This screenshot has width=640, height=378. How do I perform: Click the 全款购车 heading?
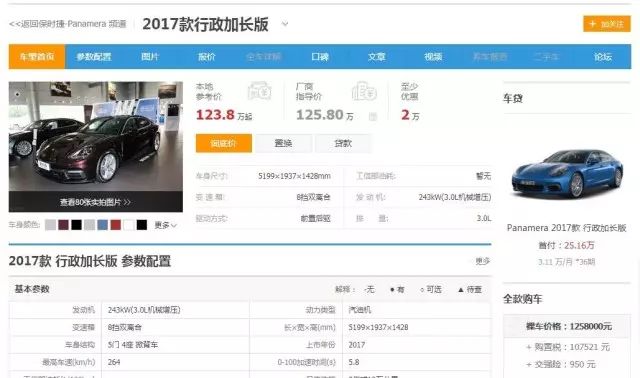point(522,299)
